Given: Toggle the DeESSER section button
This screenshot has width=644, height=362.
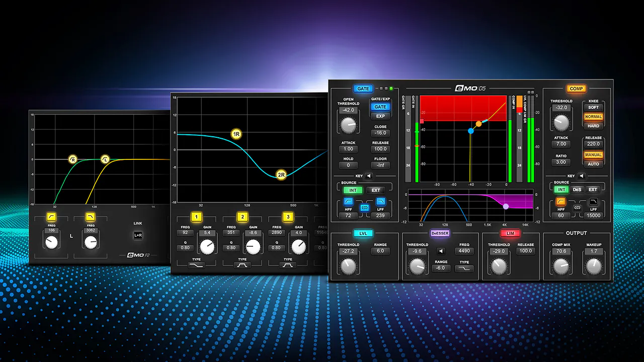Looking at the screenshot, I should 439,233.
